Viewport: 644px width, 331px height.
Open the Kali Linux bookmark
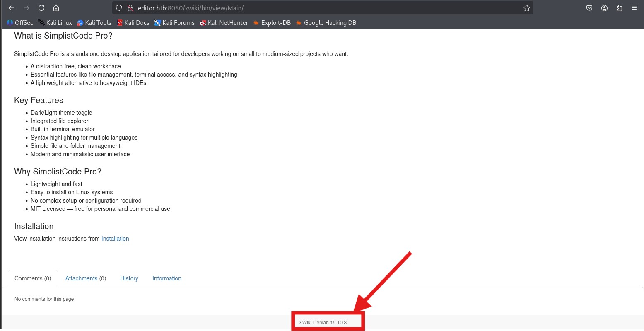pyautogui.click(x=55, y=23)
